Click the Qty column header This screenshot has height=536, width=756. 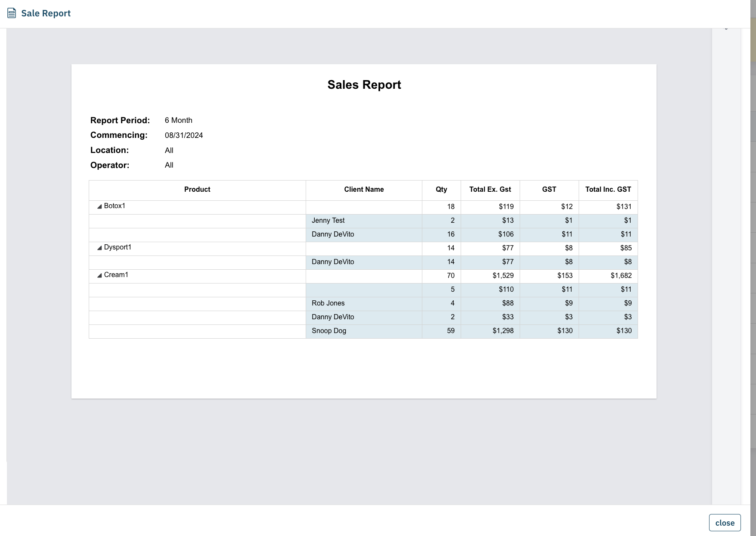(441, 190)
